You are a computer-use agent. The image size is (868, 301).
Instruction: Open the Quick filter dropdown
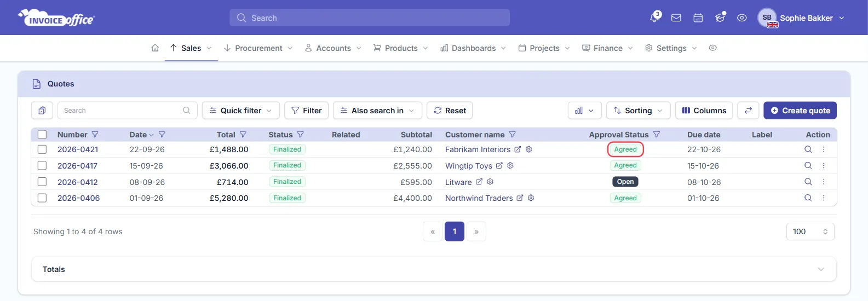(241, 111)
